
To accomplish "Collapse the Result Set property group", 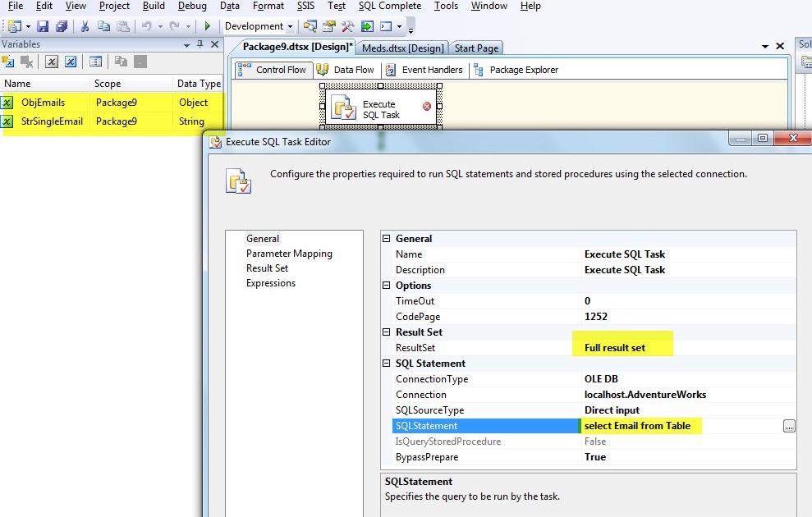I will 385,332.
